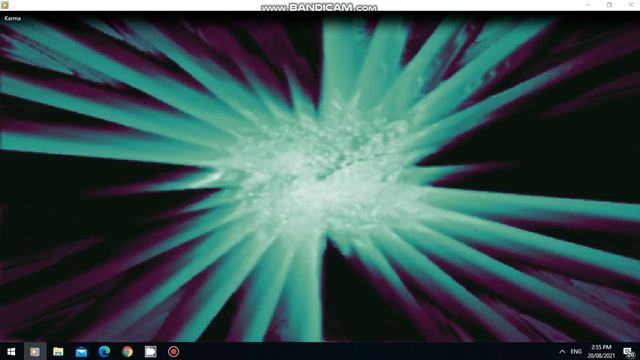
Task: Open the Mail app on taskbar
Action: tap(81, 351)
